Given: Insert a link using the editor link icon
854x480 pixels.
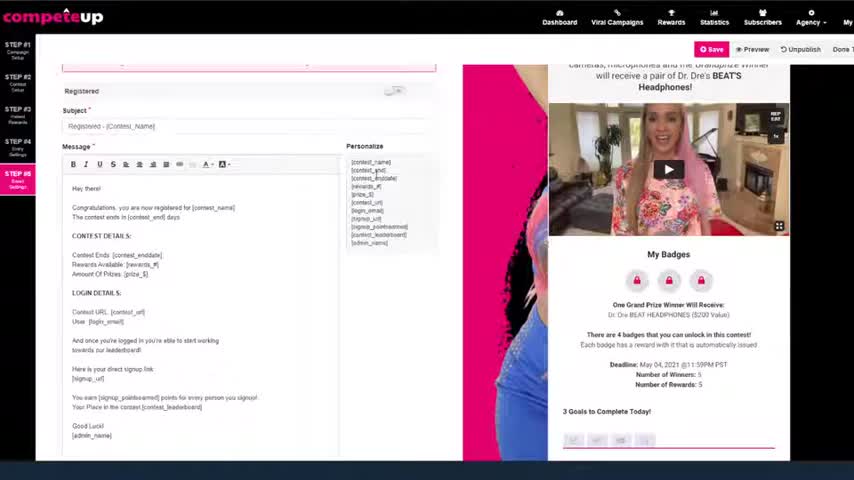Looking at the screenshot, I should (180, 164).
